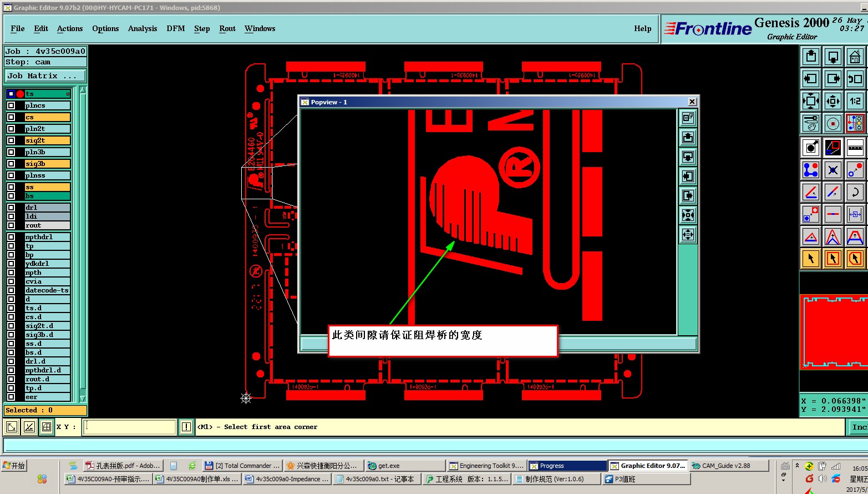
Task: Toggle the cs layer checkbox
Action: [x=11, y=117]
